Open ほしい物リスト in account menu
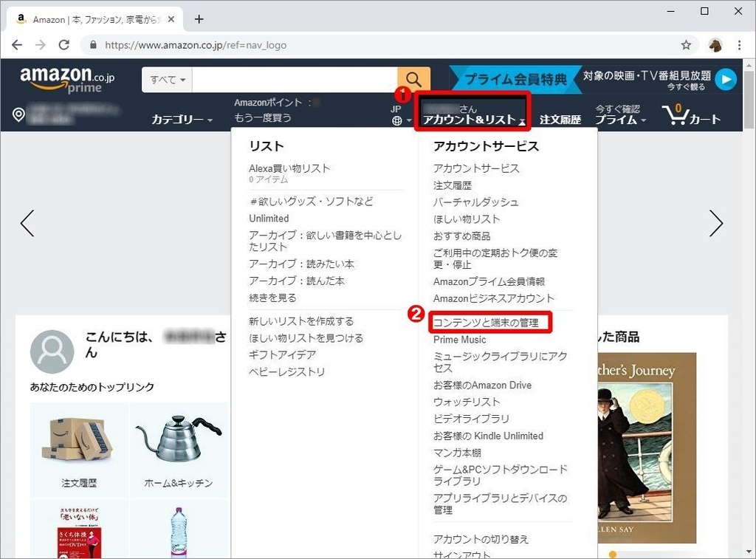Screen dimensions: 756x559 click(x=467, y=219)
